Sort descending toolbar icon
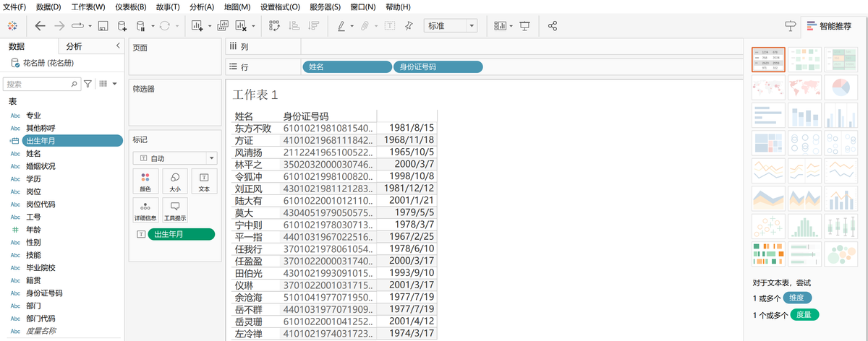Screen dimensions: 868x341 tap(313, 26)
